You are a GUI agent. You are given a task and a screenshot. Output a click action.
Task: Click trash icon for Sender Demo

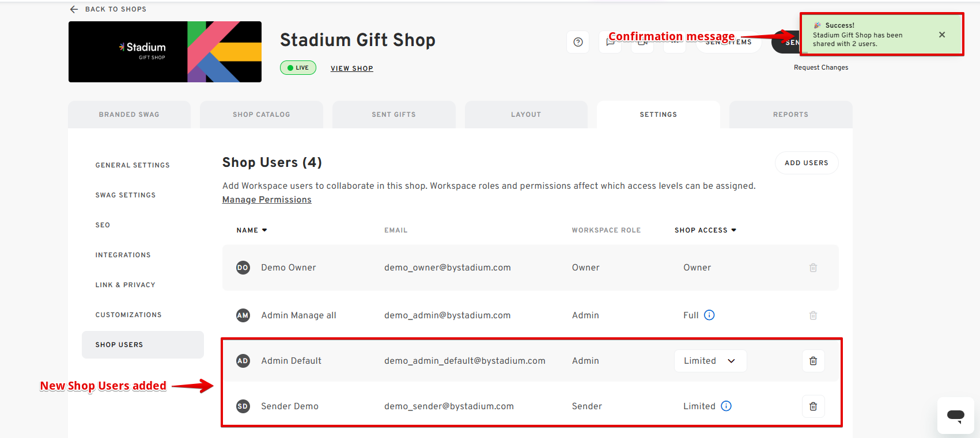coord(813,406)
